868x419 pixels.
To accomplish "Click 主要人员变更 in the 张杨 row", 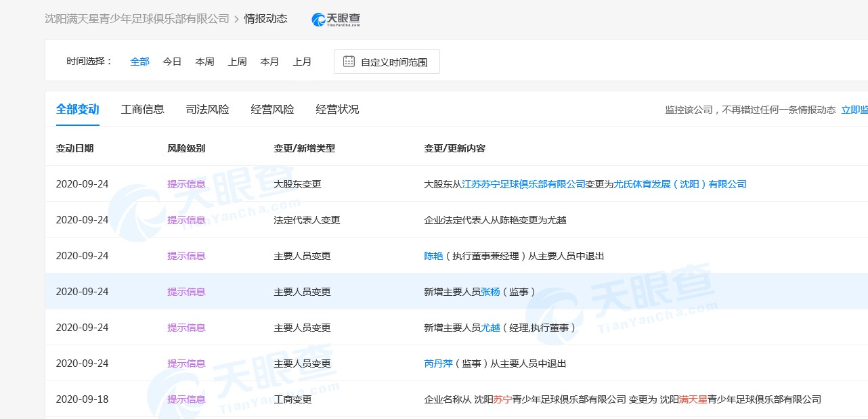I will point(302,292).
